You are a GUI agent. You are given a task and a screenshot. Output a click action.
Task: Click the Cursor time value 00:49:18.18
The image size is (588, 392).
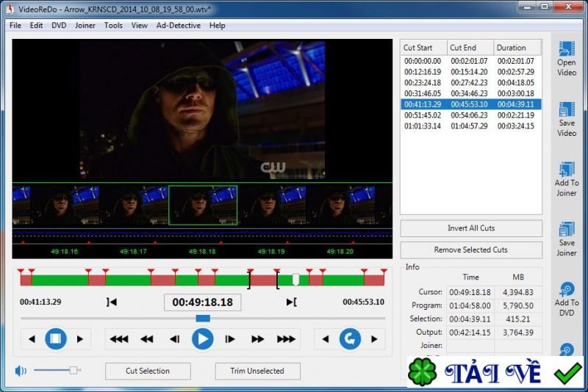click(470, 292)
